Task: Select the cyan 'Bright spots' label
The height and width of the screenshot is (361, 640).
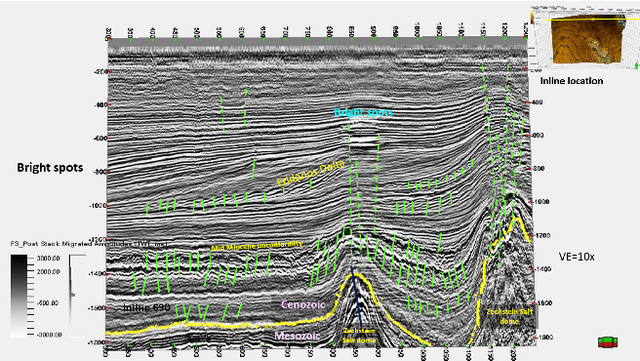Action: coord(363,112)
